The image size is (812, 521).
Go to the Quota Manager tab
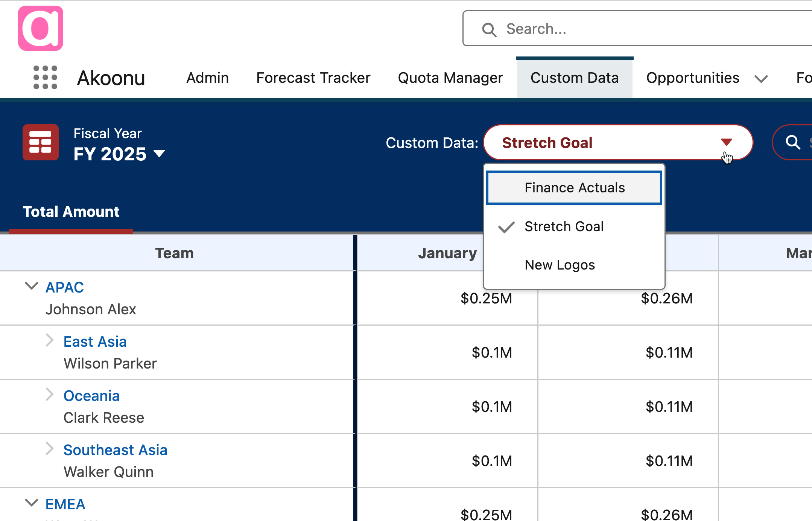click(x=450, y=78)
